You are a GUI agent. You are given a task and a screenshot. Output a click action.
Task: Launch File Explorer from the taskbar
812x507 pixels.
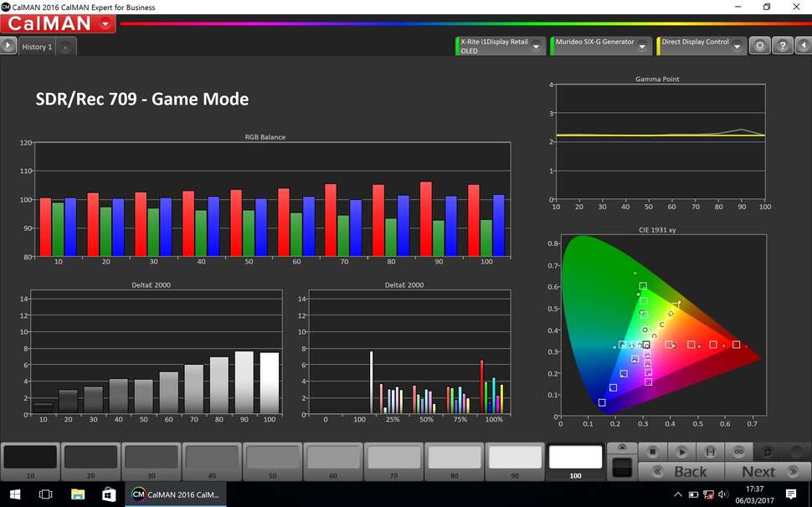point(78,494)
